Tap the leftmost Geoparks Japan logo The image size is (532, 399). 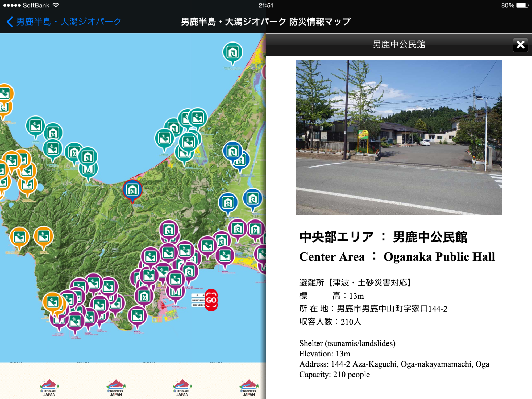point(49,388)
